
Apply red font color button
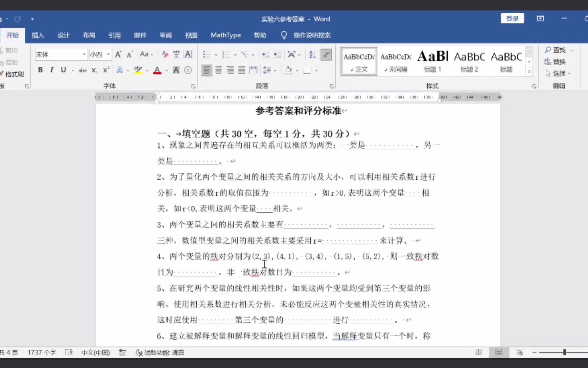pos(157,70)
